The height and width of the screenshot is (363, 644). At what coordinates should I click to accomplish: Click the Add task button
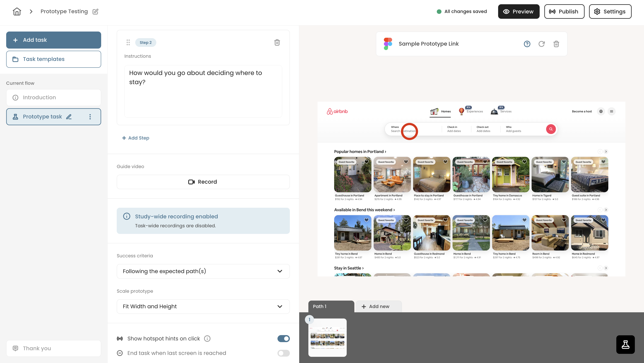point(53,40)
